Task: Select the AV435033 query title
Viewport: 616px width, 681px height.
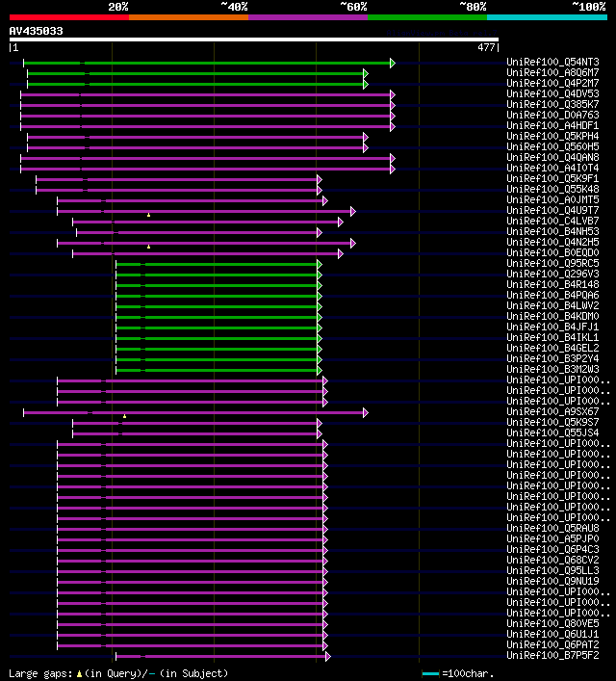Action: [x=36, y=31]
